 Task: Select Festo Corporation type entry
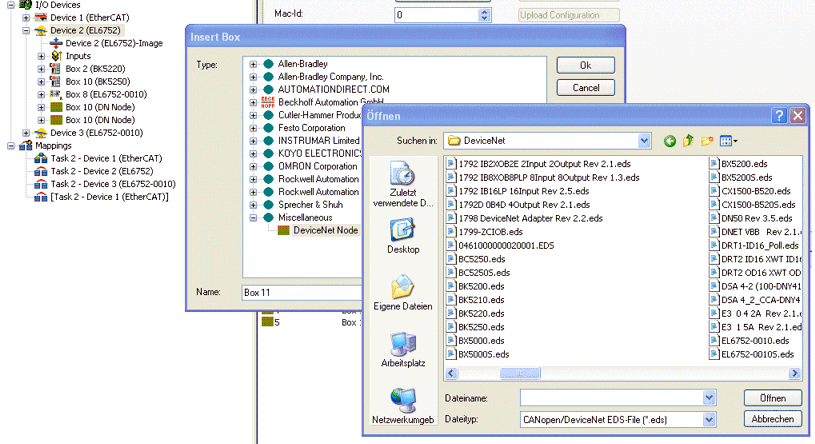click(x=311, y=128)
